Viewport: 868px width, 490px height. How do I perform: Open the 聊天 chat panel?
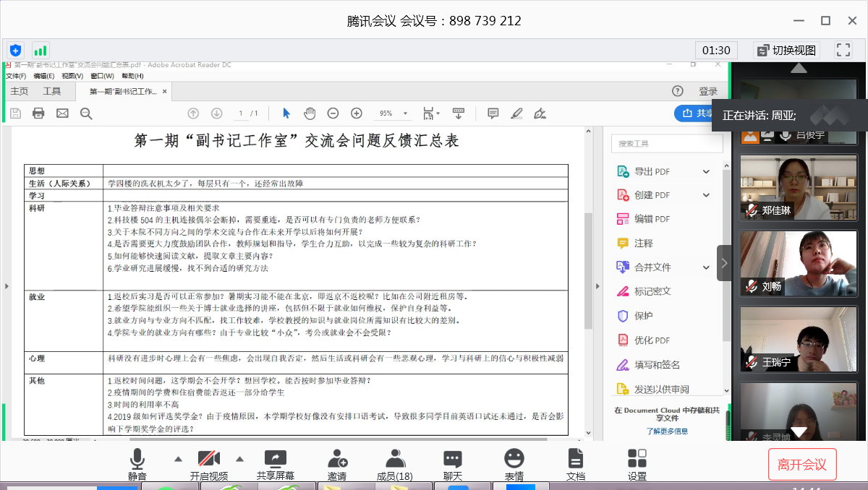click(453, 463)
